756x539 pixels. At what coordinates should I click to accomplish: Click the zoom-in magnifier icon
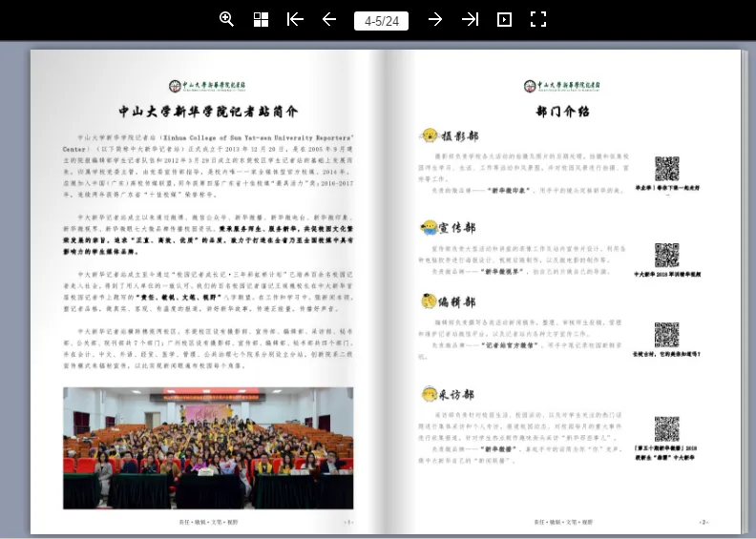click(226, 19)
